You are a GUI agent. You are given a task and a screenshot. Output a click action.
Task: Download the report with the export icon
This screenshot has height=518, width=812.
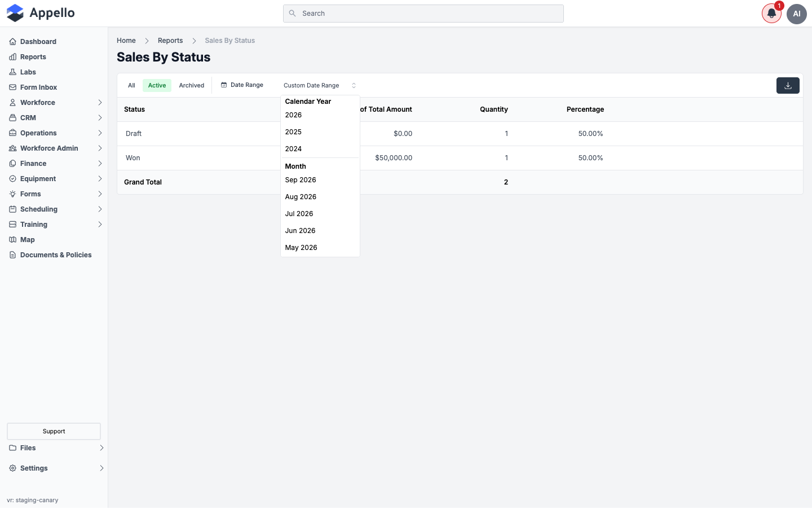tap(788, 86)
